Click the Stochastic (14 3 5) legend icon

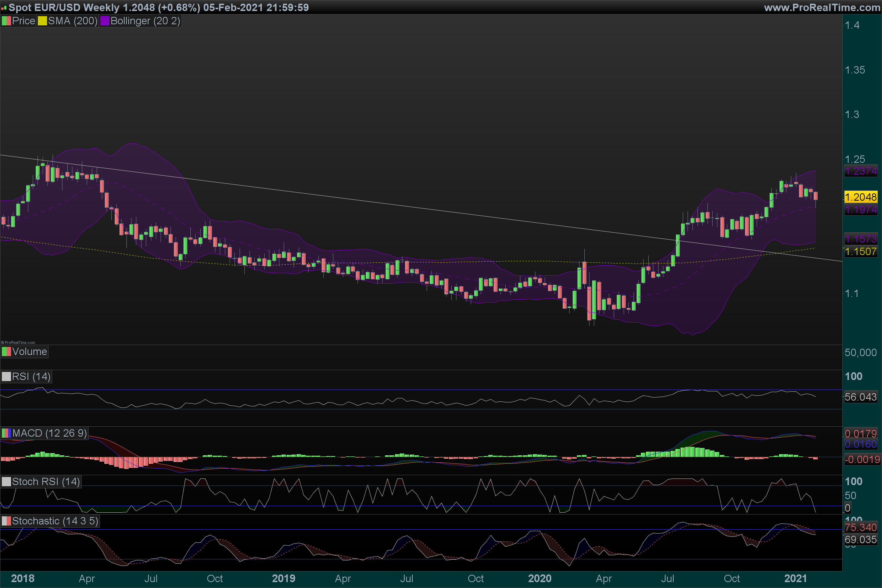click(6, 521)
